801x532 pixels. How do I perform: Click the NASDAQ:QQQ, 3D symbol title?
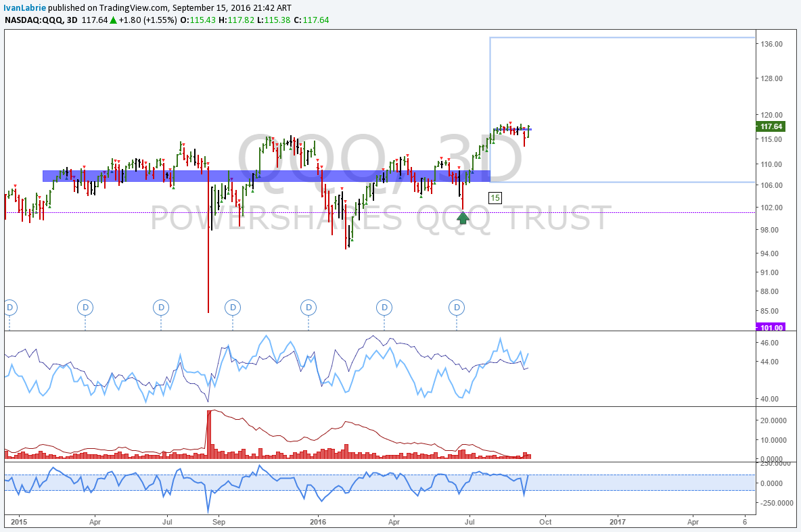(41, 20)
